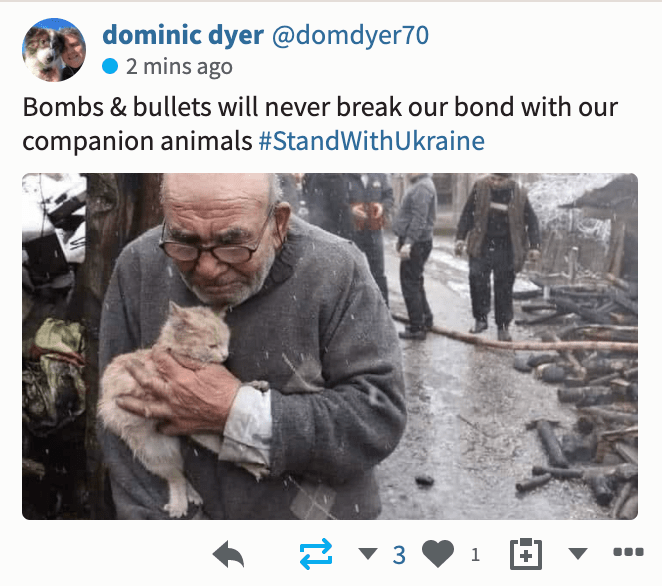
Task: Visit the @domdyer70 handle
Action: click(x=350, y=35)
